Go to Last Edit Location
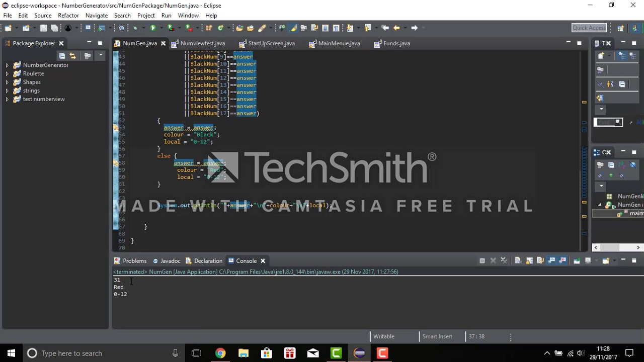 click(x=385, y=28)
